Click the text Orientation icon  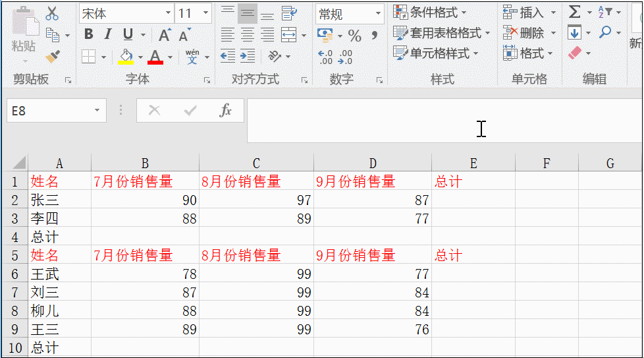tap(275, 56)
